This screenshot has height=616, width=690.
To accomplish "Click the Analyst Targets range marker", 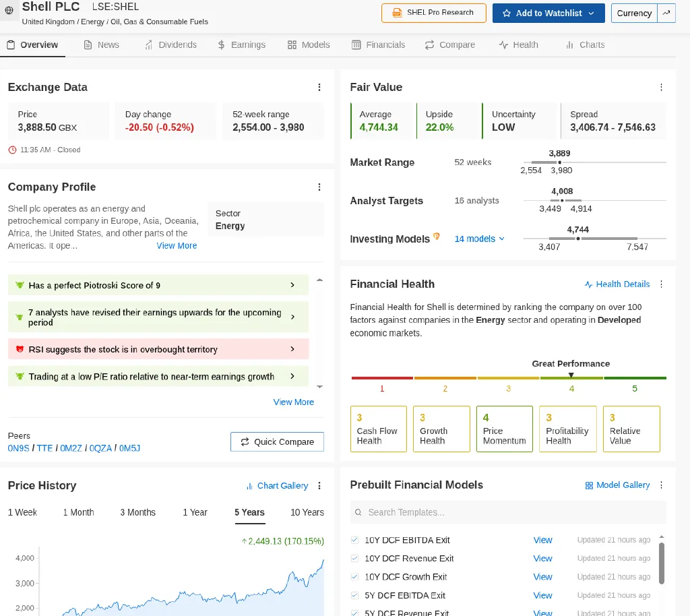I will click(x=562, y=201).
